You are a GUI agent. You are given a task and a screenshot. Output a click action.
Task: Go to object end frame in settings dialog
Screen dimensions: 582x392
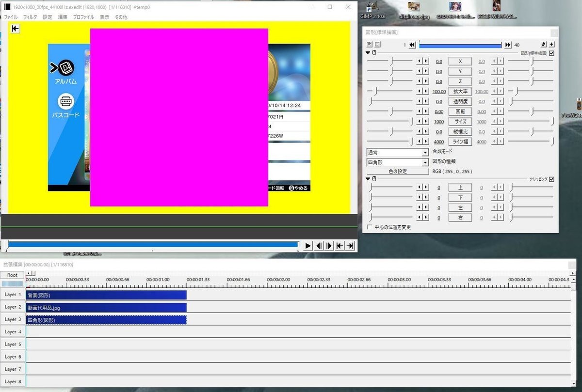click(x=508, y=45)
